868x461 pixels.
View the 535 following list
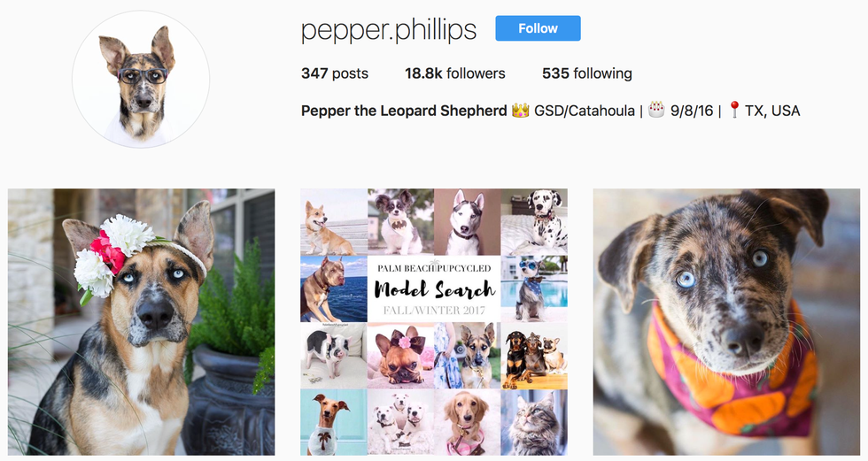[586, 73]
